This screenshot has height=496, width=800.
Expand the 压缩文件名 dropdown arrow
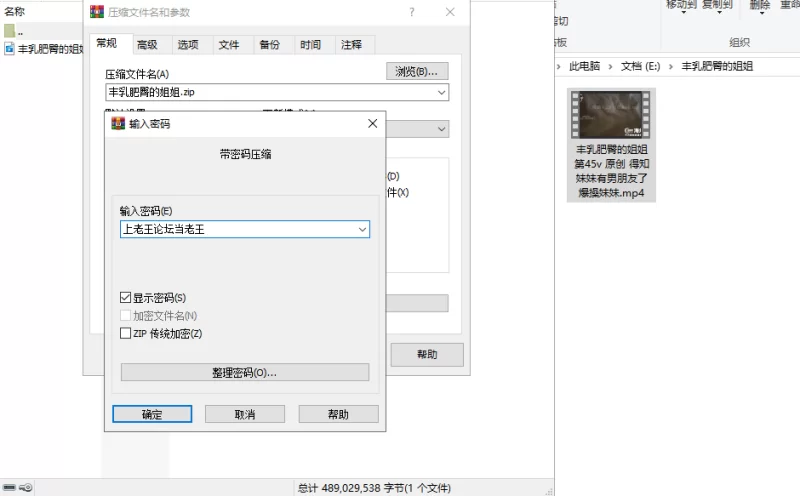pos(441,92)
